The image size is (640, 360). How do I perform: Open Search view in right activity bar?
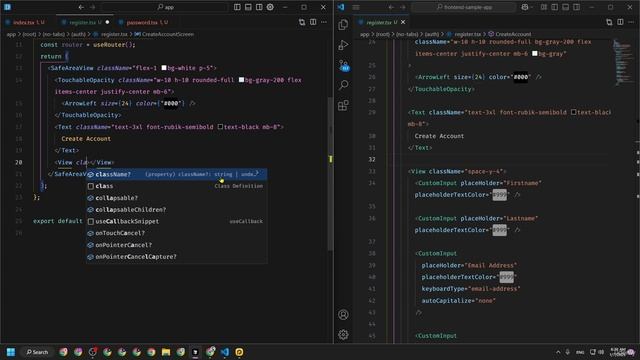(343, 85)
